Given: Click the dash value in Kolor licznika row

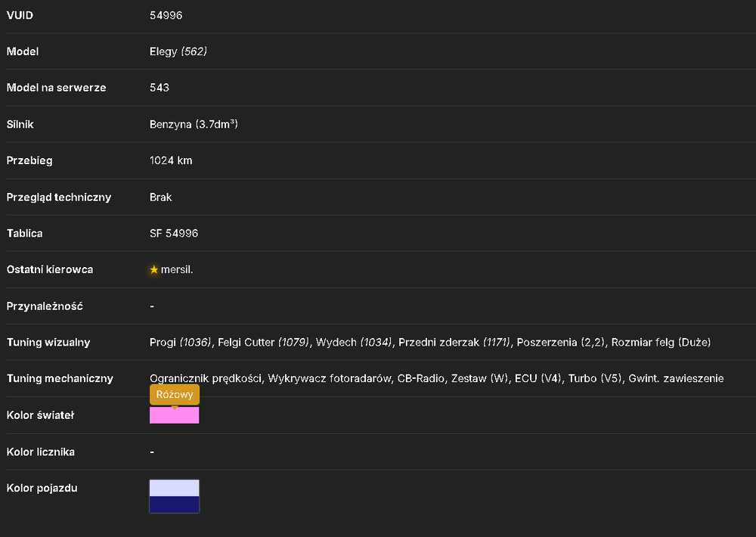Looking at the screenshot, I should [x=152, y=452].
